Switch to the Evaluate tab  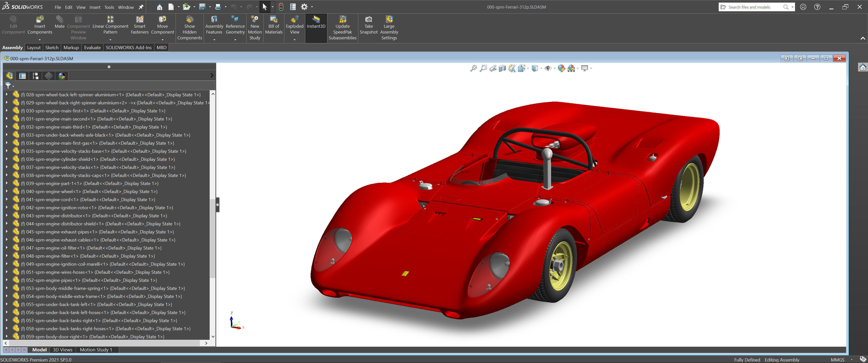(x=92, y=47)
